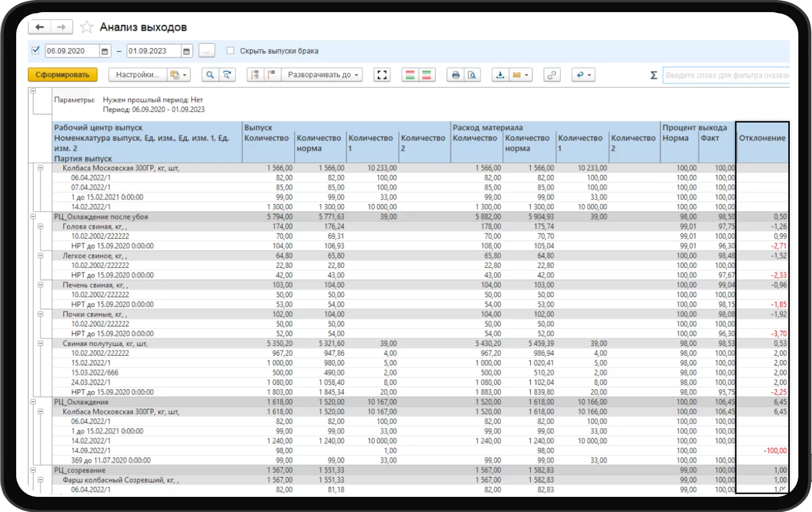Add report to favorites with star icon
The width and height of the screenshot is (812, 512).
(87, 27)
